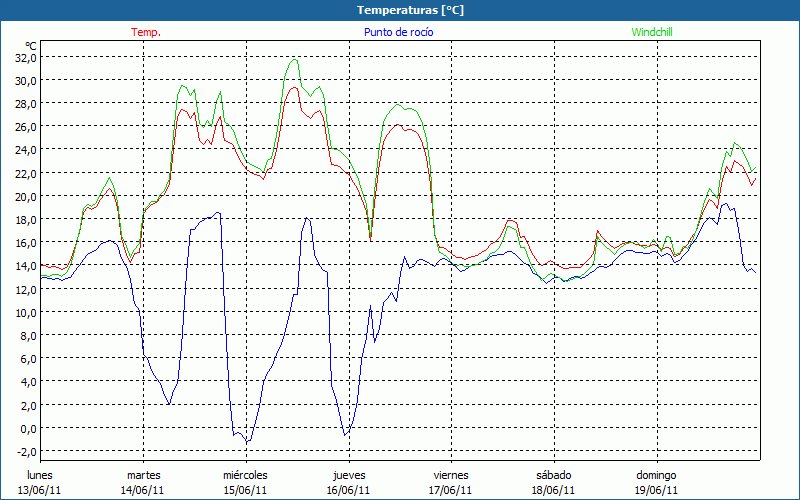Viewport: 800px width, 500px height.
Task: Click the 19/06/11 date label
Action: 656,490
